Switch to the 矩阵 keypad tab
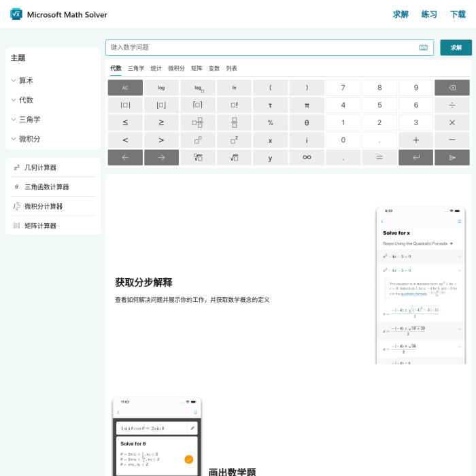 point(197,69)
